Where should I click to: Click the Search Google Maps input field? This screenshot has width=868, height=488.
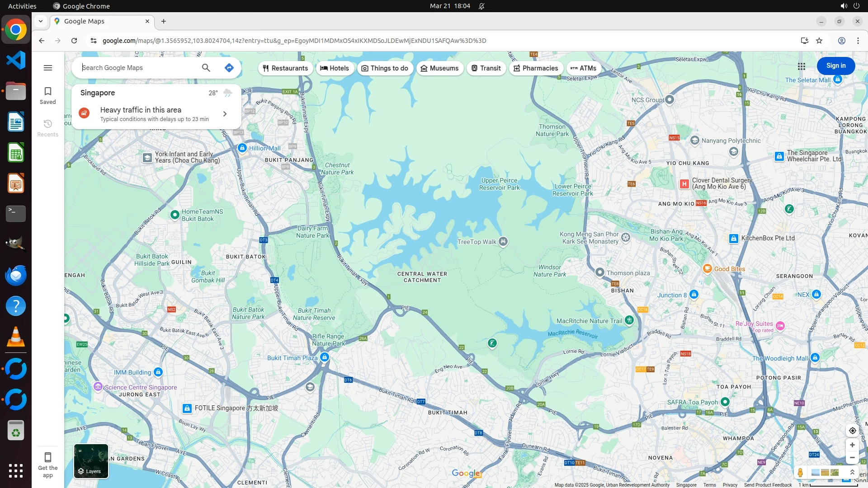click(138, 68)
